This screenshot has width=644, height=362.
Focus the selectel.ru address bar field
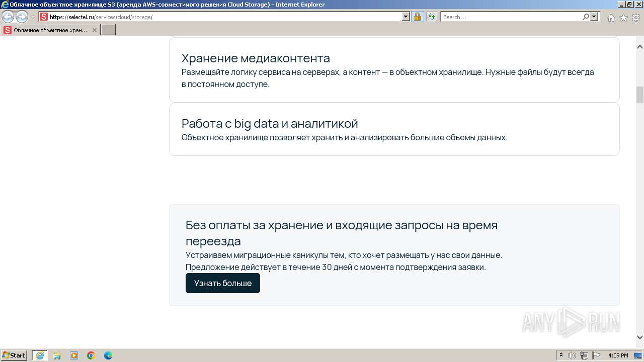tap(225, 17)
